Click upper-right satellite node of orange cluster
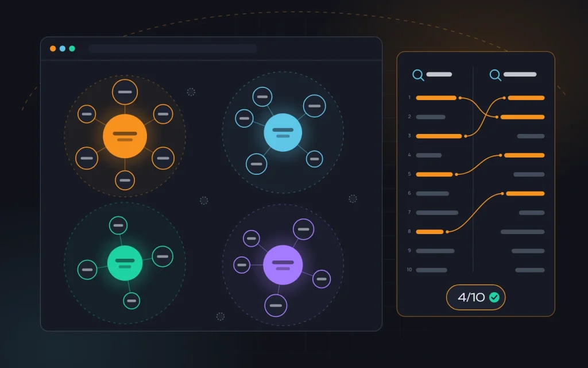The image size is (588, 368). 163,114
